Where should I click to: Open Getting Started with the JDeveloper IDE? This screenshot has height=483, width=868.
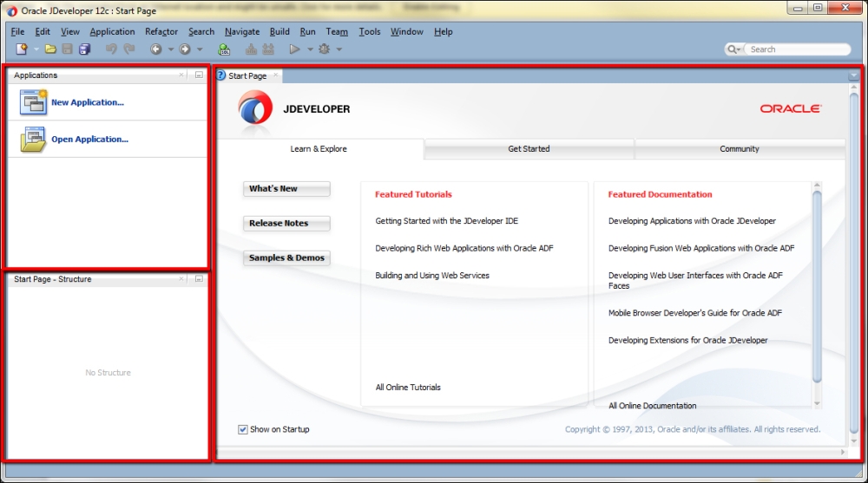pos(447,221)
